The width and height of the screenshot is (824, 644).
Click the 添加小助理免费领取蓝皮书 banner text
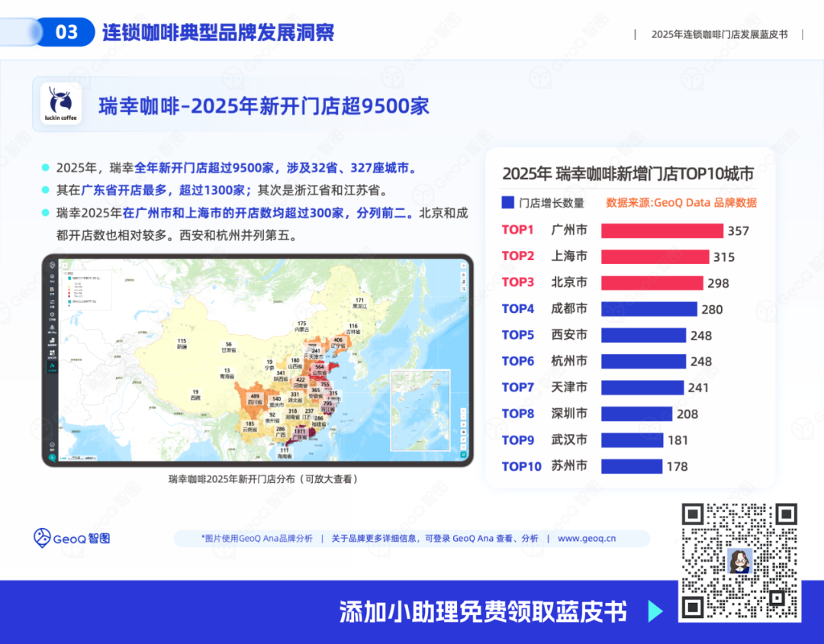(x=483, y=612)
